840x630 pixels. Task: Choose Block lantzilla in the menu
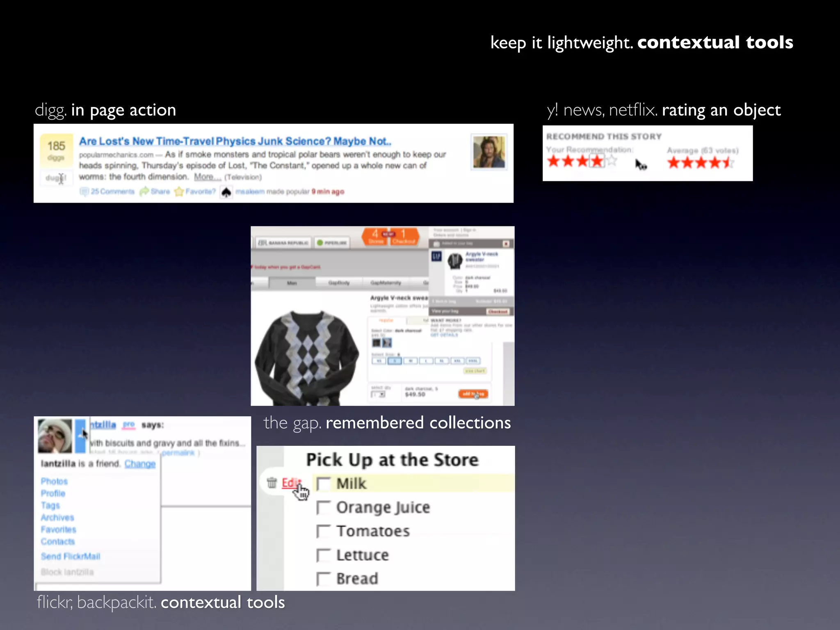67,572
